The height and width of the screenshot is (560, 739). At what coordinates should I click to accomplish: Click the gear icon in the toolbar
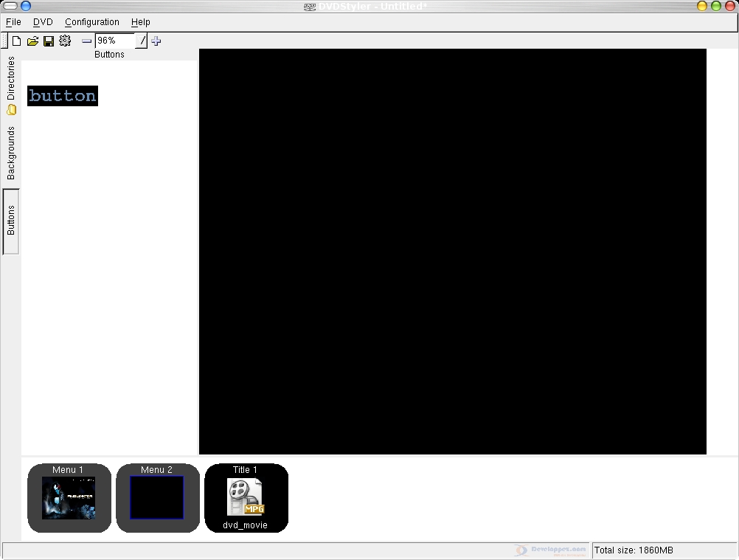pos(65,41)
